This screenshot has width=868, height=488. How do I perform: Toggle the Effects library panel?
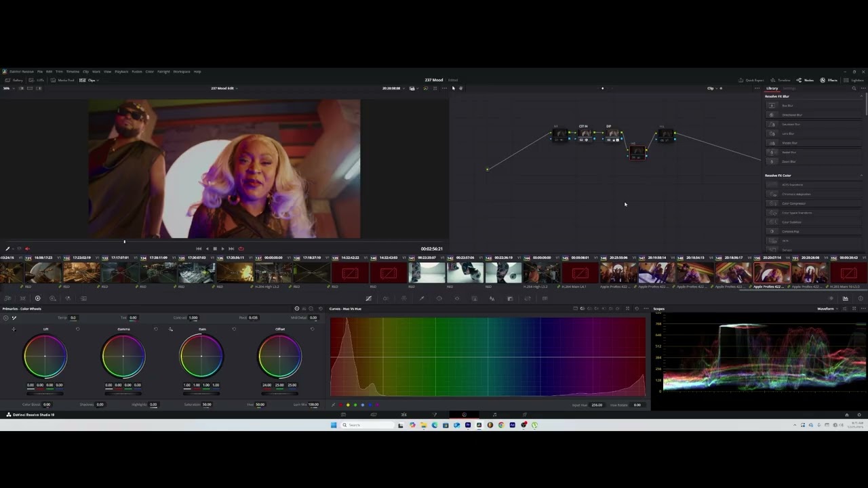(x=829, y=80)
